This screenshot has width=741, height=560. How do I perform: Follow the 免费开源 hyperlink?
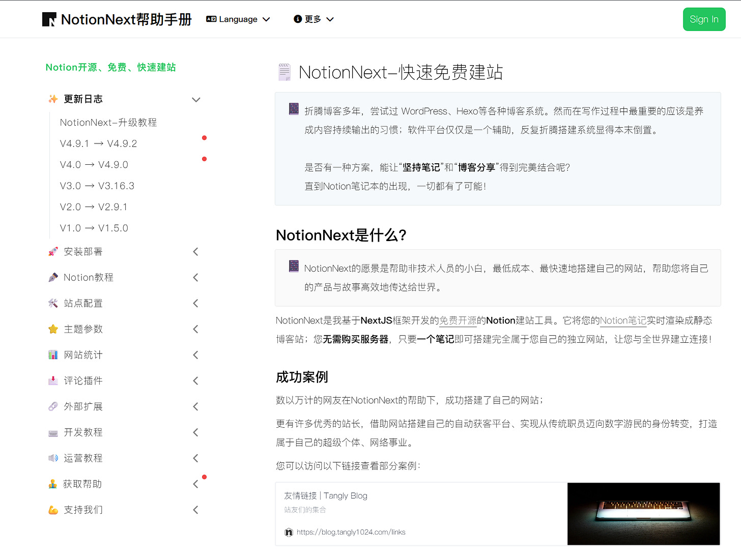tap(458, 320)
